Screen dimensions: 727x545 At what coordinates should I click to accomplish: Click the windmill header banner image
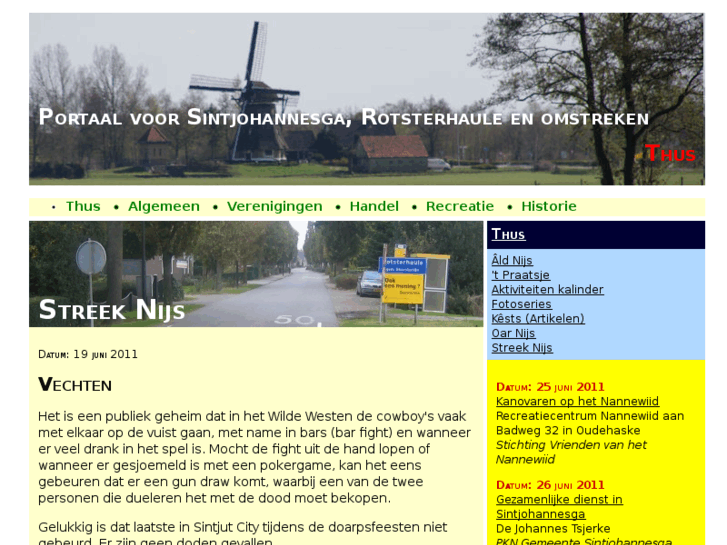[367, 99]
